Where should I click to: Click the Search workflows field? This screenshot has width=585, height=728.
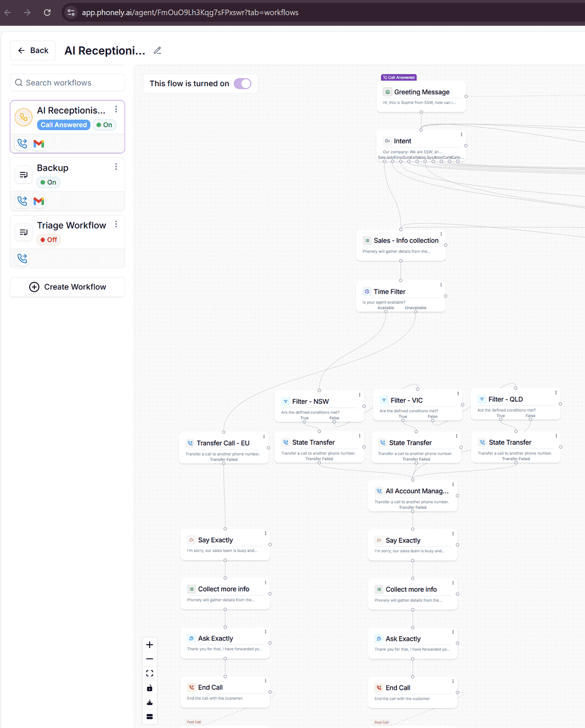coord(67,83)
